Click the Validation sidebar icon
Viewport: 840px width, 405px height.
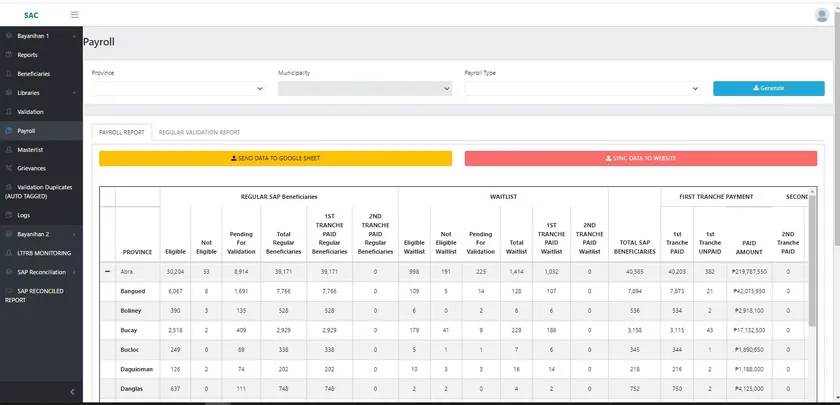tap(9, 112)
